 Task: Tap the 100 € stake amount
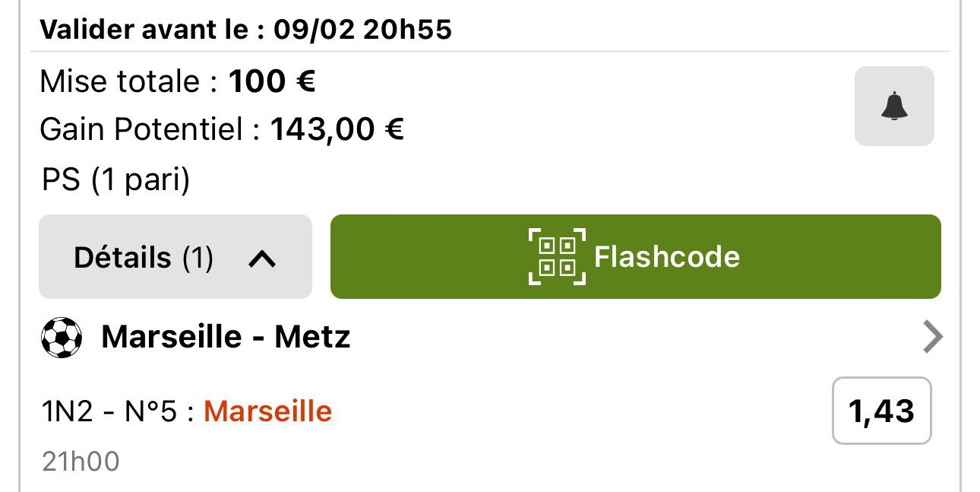click(271, 81)
